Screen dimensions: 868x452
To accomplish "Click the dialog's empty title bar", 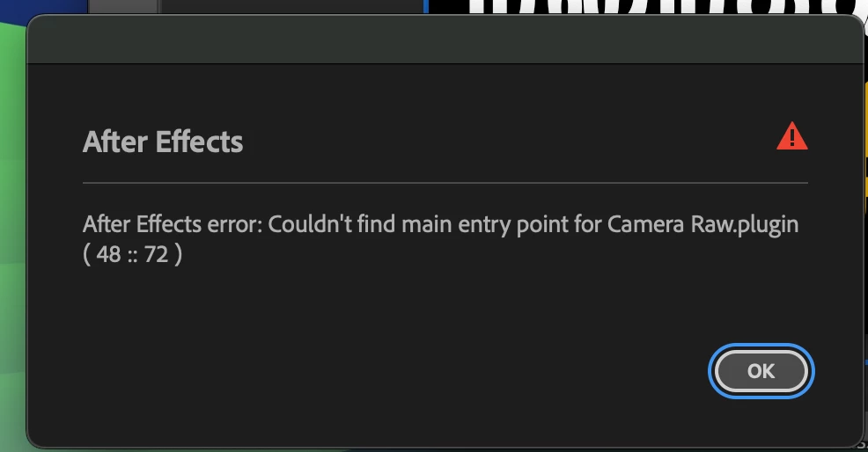I will pyautogui.click(x=445, y=40).
